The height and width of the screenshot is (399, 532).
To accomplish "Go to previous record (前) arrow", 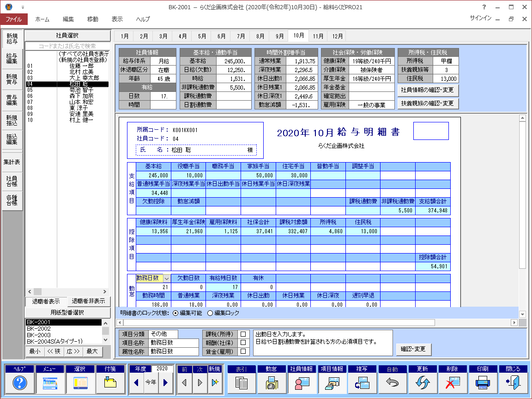I will [x=184, y=383].
